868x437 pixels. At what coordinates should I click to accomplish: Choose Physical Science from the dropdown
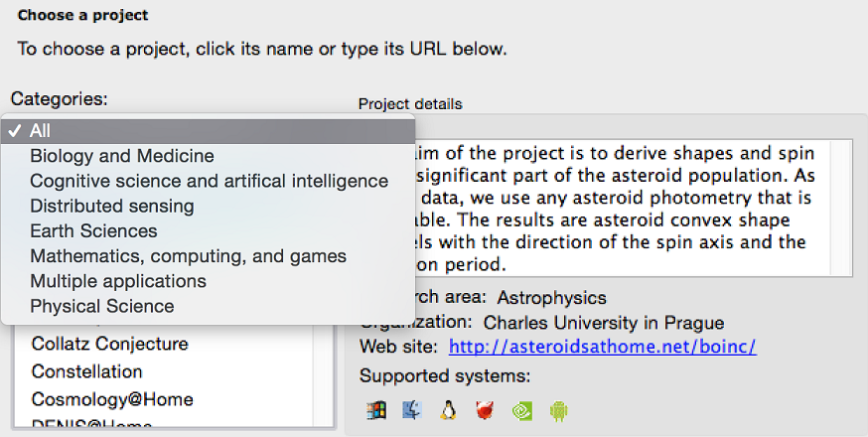pos(101,306)
